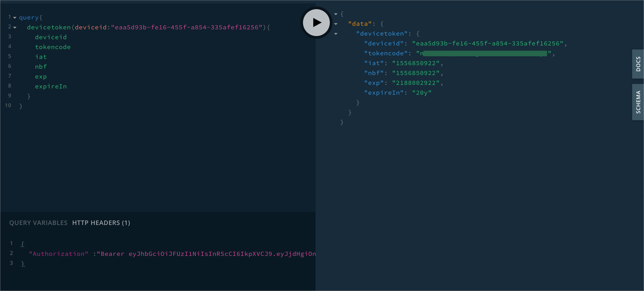Collapse the "data" object in response
644x291 pixels.
tap(336, 24)
